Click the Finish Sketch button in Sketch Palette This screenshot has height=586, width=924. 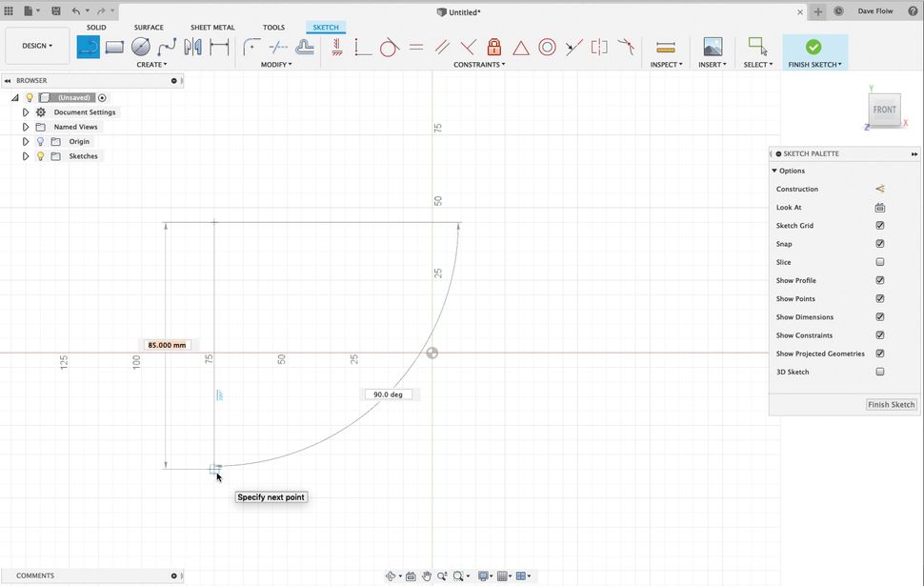890,404
